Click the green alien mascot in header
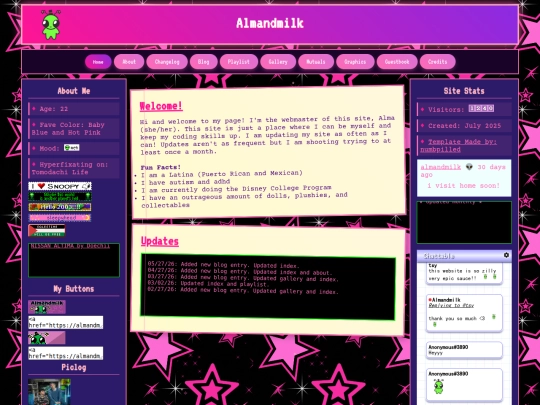 [x=51, y=24]
